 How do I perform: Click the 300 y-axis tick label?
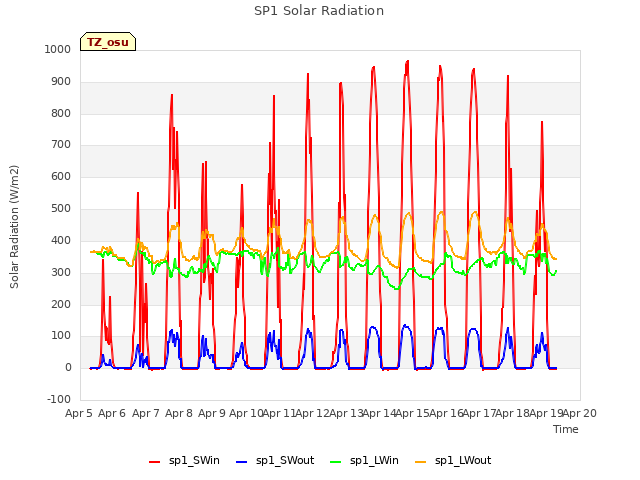point(61,272)
